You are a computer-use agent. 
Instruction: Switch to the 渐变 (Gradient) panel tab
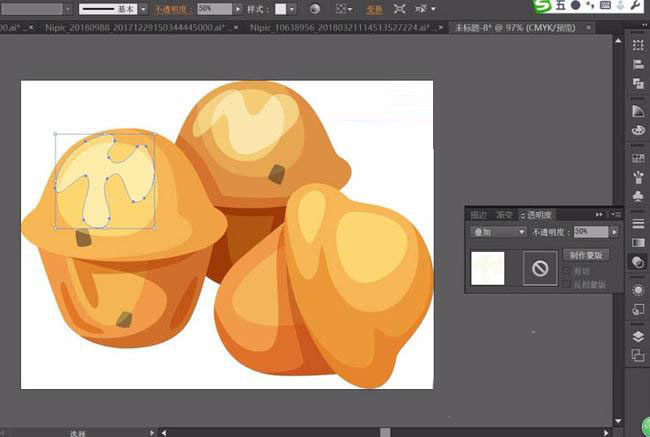click(x=504, y=215)
